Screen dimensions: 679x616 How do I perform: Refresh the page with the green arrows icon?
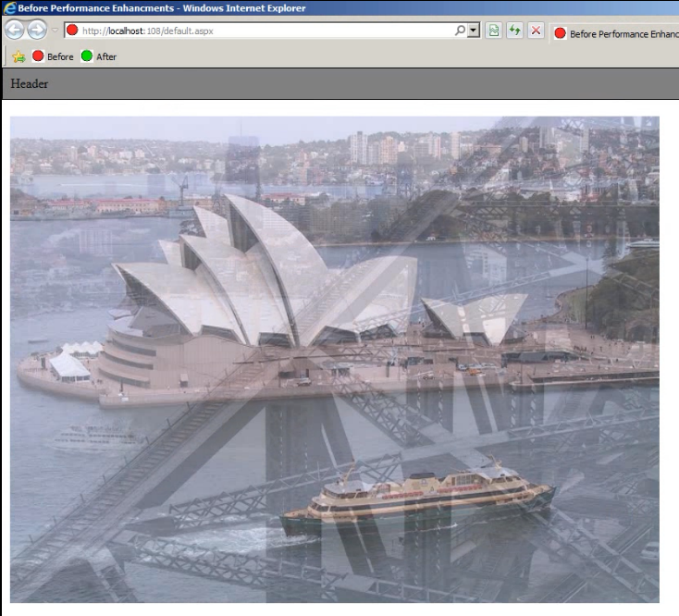[x=514, y=31]
